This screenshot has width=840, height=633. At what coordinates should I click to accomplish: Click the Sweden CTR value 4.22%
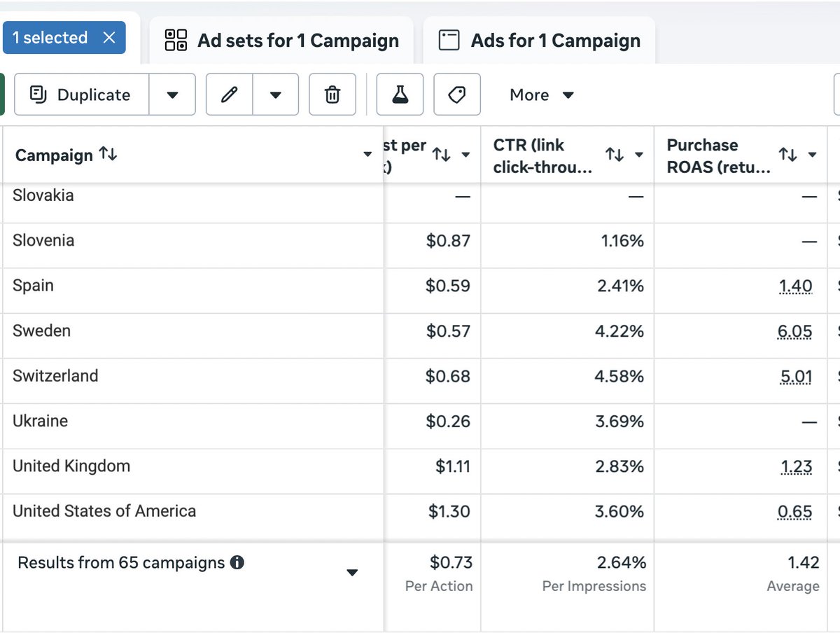[619, 331]
